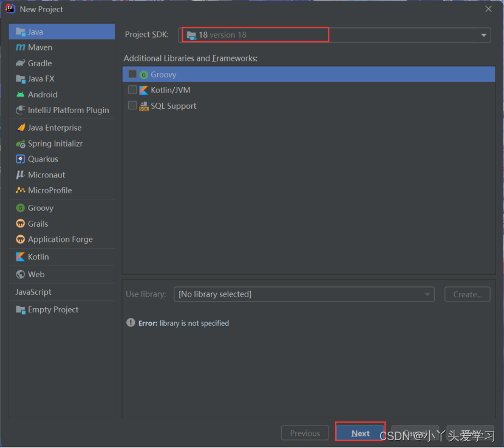Enable the Groovy framework checkbox
The height and width of the screenshot is (448, 504).
(x=132, y=74)
